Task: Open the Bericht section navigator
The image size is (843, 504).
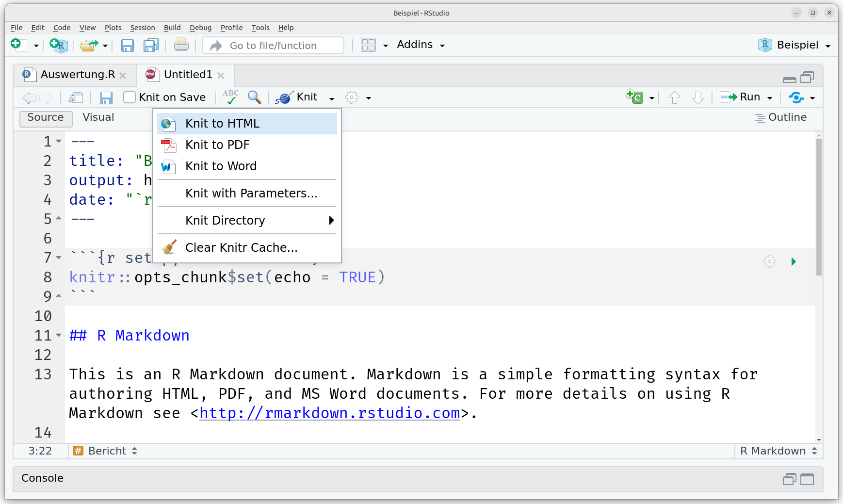Action: 105,451
